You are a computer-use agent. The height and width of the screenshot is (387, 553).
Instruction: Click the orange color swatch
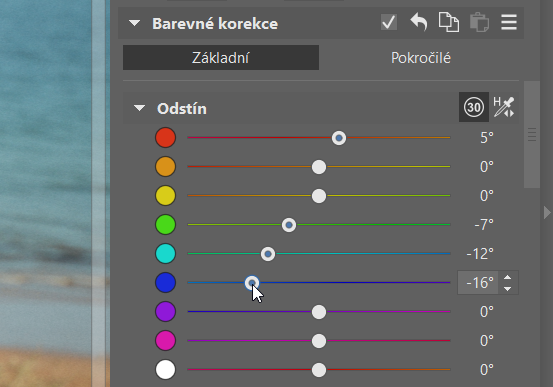click(x=165, y=167)
